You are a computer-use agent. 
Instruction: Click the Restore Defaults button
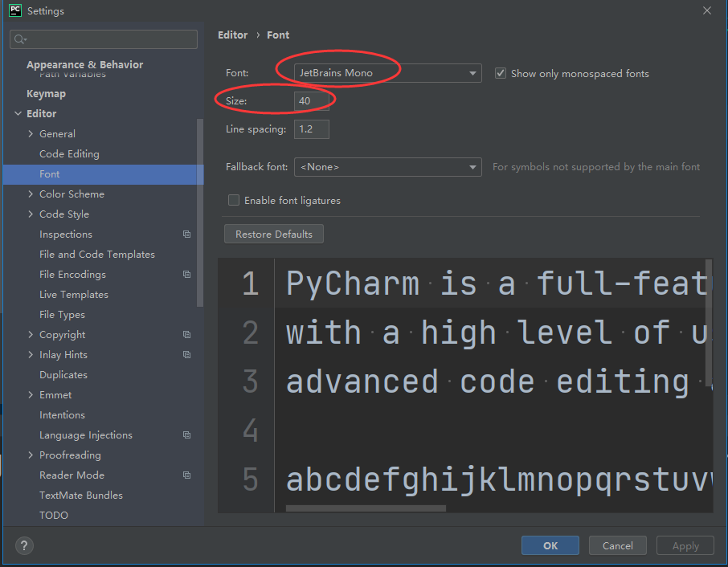(274, 234)
